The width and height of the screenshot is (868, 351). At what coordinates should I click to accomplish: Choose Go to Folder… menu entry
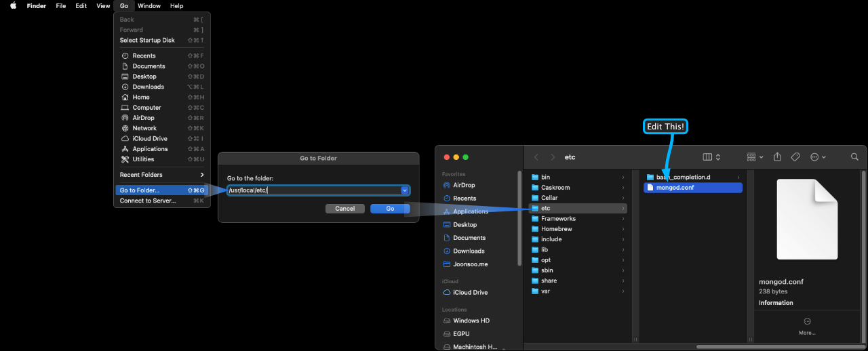[162, 190]
